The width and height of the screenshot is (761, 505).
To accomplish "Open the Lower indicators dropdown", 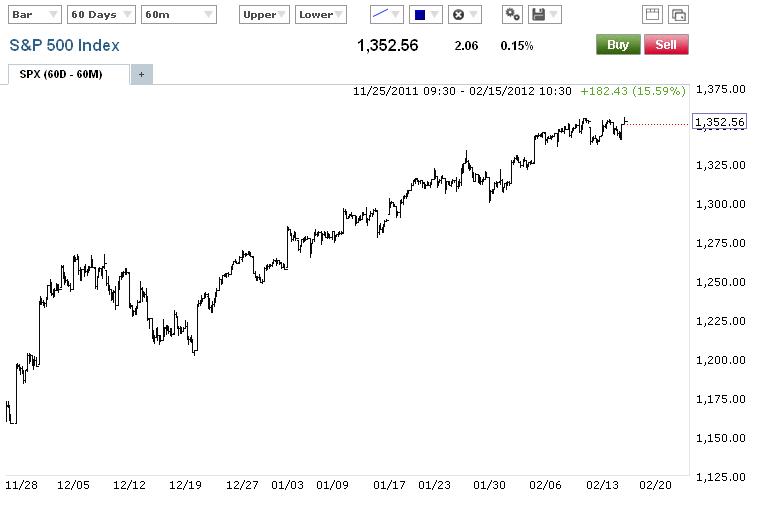I will [321, 15].
